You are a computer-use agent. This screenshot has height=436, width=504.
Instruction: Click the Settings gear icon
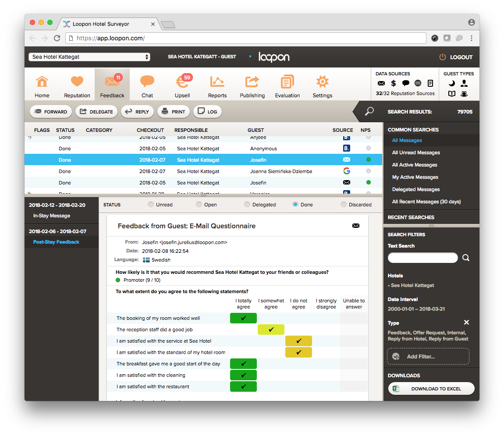coord(322,82)
